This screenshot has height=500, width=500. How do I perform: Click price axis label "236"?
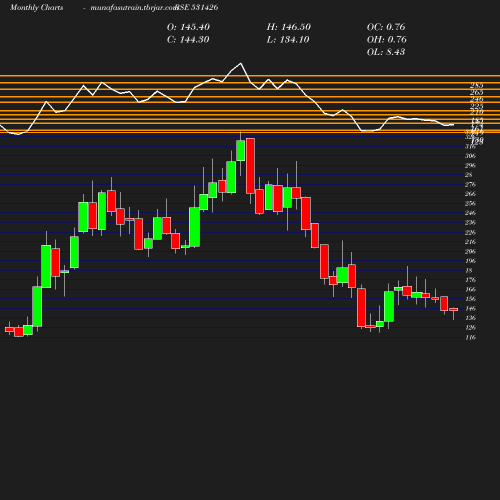(470, 222)
